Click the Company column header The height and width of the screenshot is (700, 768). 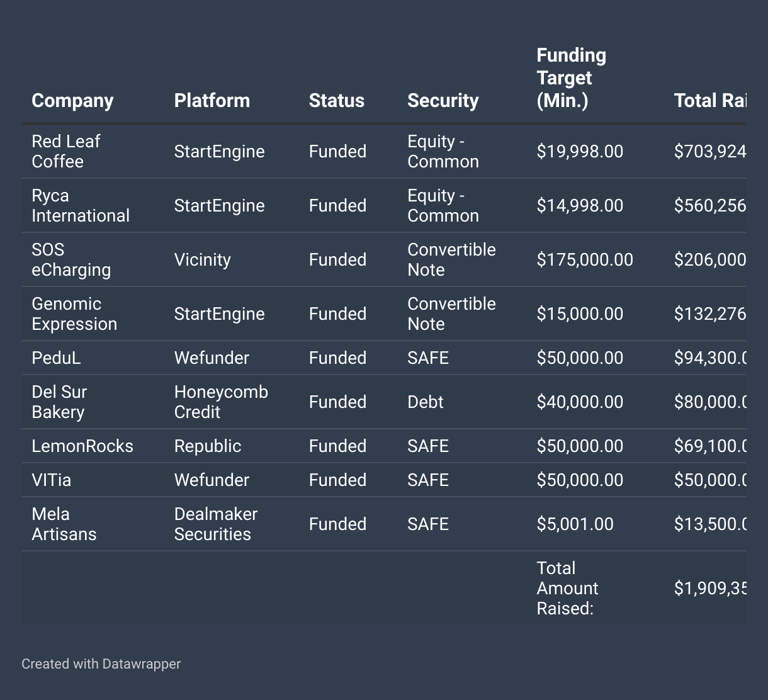click(72, 101)
